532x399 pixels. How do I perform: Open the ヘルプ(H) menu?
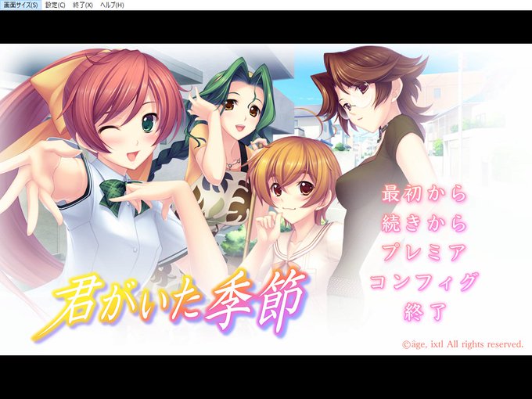[x=113, y=5]
